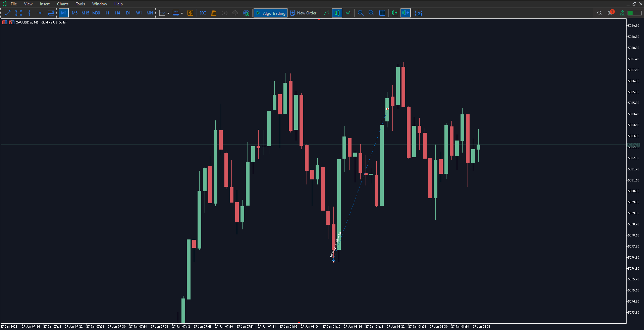The image size is (644, 330).
Task: Open the Charts menu
Action: click(x=63, y=4)
